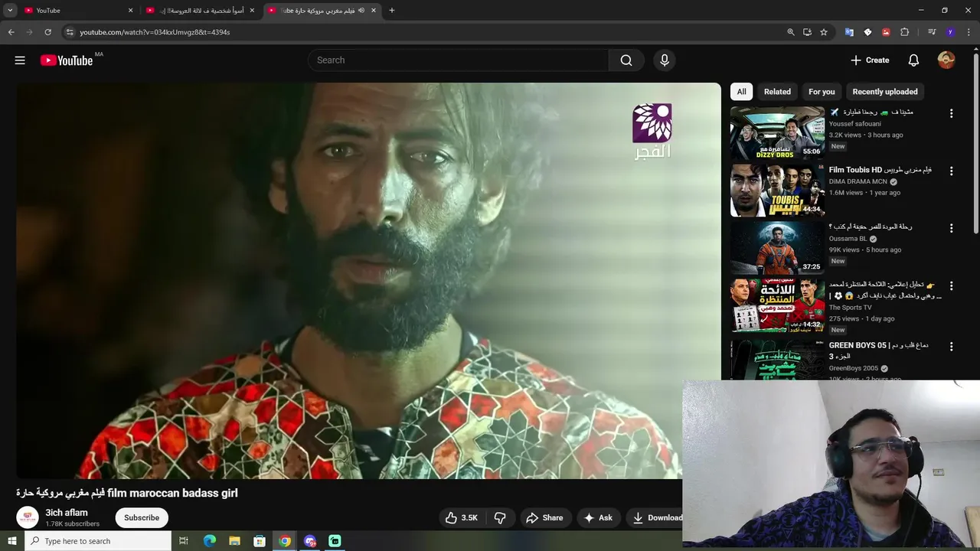Image resolution: width=980 pixels, height=551 pixels.
Task: Open the astronaut 37:25 video thumbnail
Action: [776, 248]
